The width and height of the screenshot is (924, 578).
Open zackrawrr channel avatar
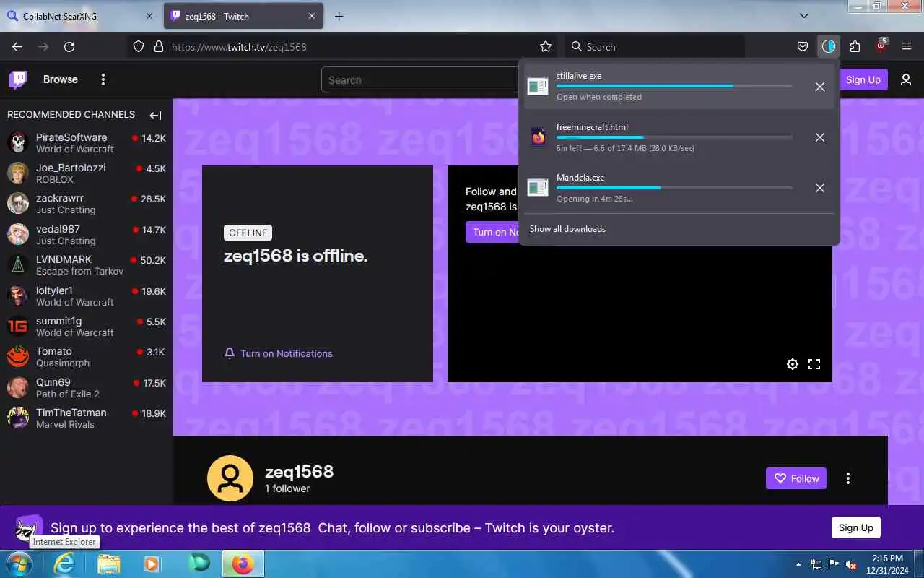click(x=18, y=203)
